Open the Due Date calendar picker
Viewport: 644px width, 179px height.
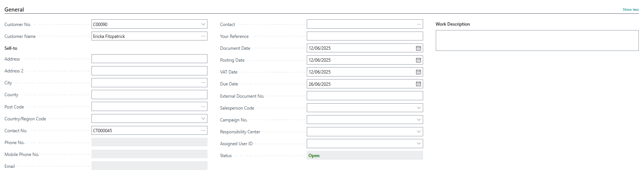coord(418,84)
